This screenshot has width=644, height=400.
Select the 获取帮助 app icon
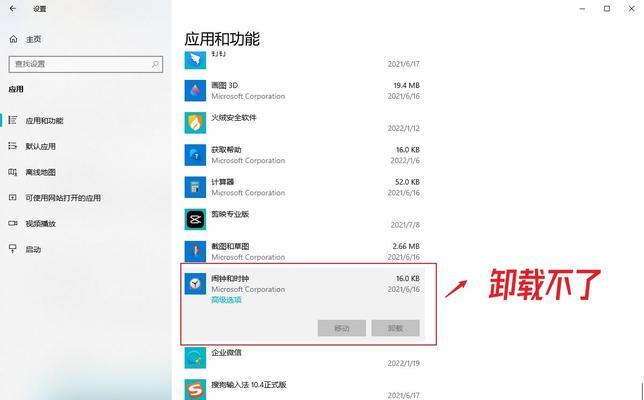[195, 155]
